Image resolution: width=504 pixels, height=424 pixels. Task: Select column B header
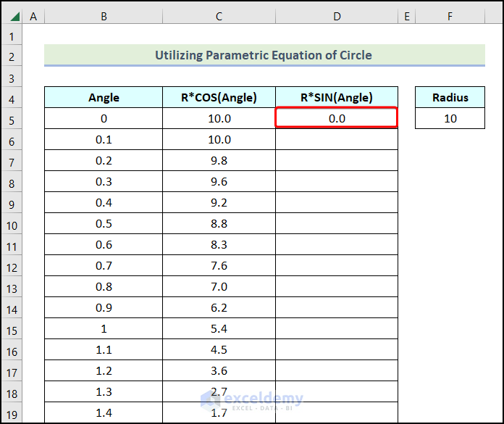point(104,16)
